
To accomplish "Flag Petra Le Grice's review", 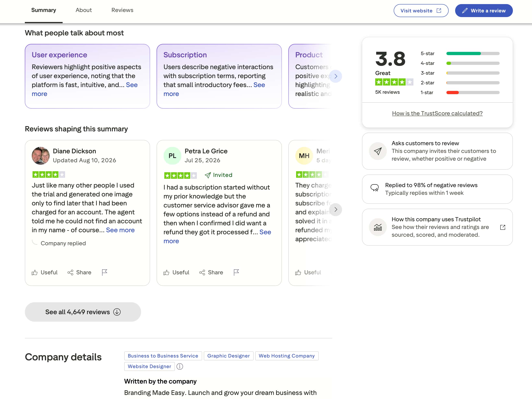I will (x=236, y=273).
